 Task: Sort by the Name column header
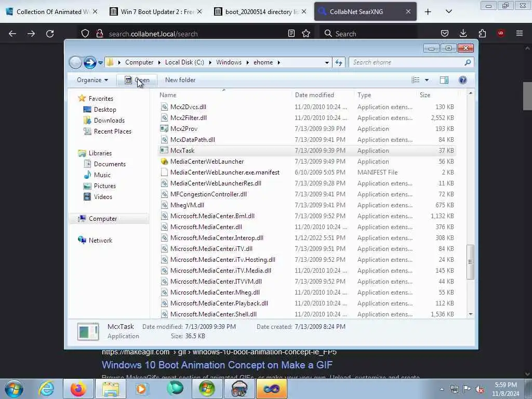(x=224, y=95)
